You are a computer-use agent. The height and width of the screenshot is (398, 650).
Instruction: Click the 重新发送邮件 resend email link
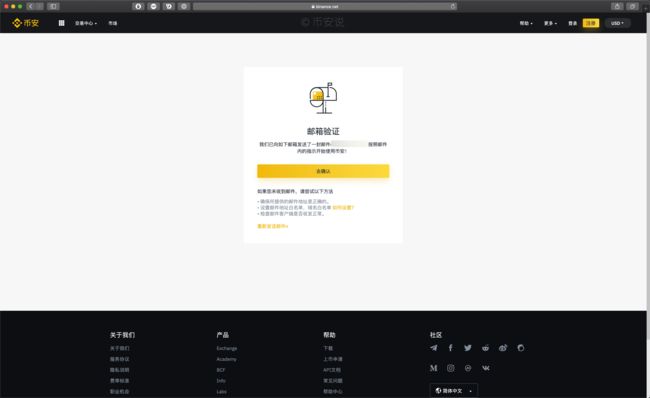tap(272, 226)
